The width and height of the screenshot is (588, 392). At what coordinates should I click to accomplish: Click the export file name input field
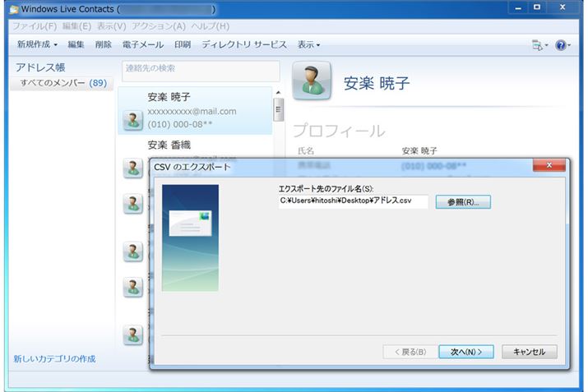pos(353,201)
